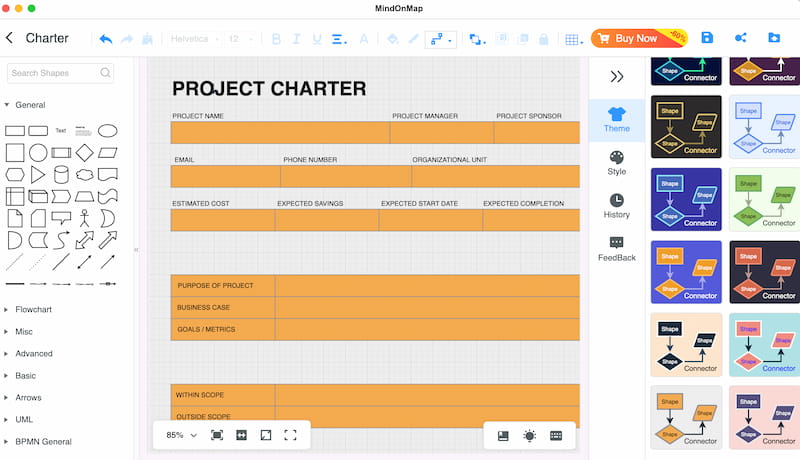Click the lock icon in toolbar
Screen dimensions: 800x460
544,39
